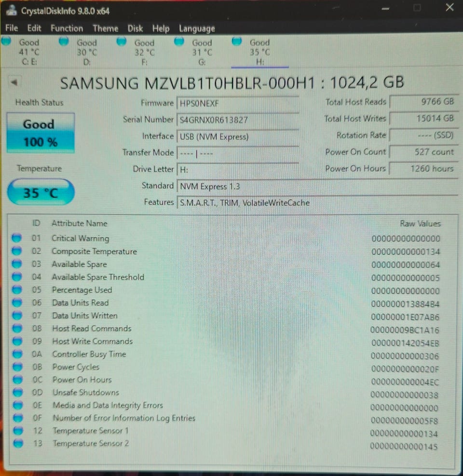463x476 pixels.
Task: Click the Standard field NVM Express 1.3
Action: [317, 186]
